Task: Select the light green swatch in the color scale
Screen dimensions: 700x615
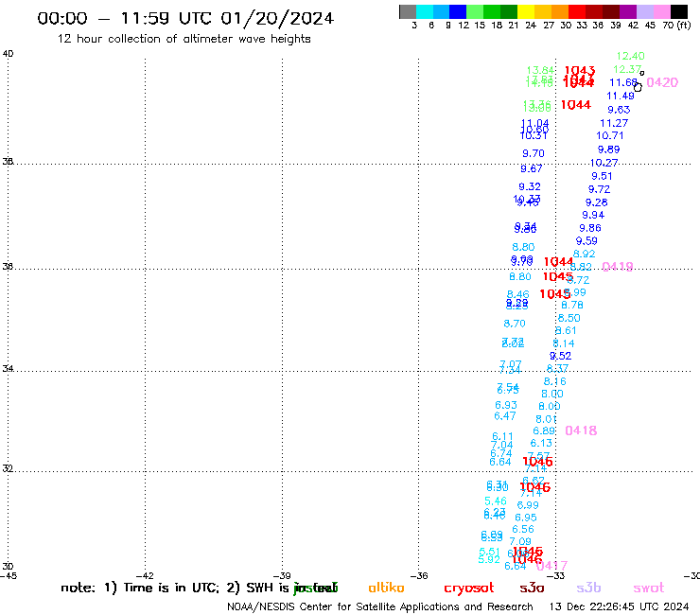Action: coord(475,11)
